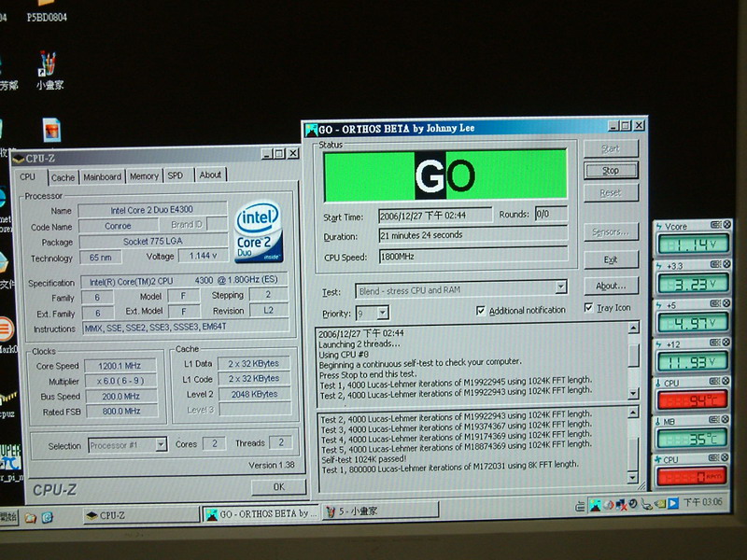Click the Code Name value Conroe

[x=118, y=226]
